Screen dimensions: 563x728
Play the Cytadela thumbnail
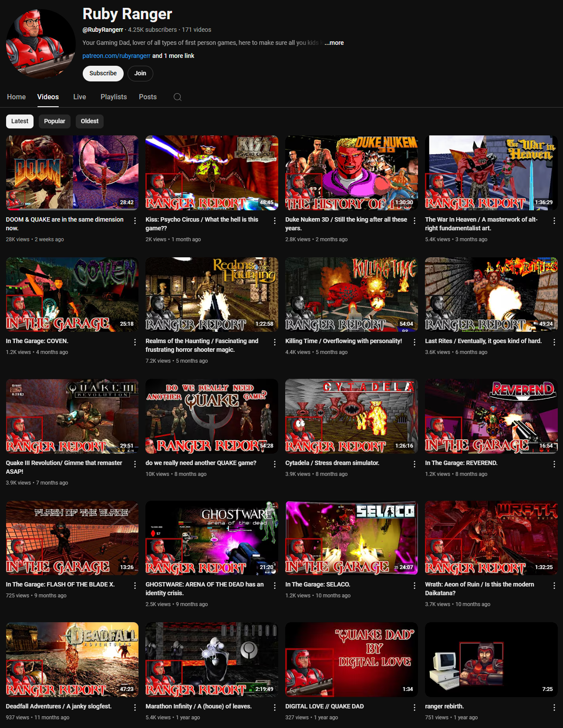(x=351, y=416)
